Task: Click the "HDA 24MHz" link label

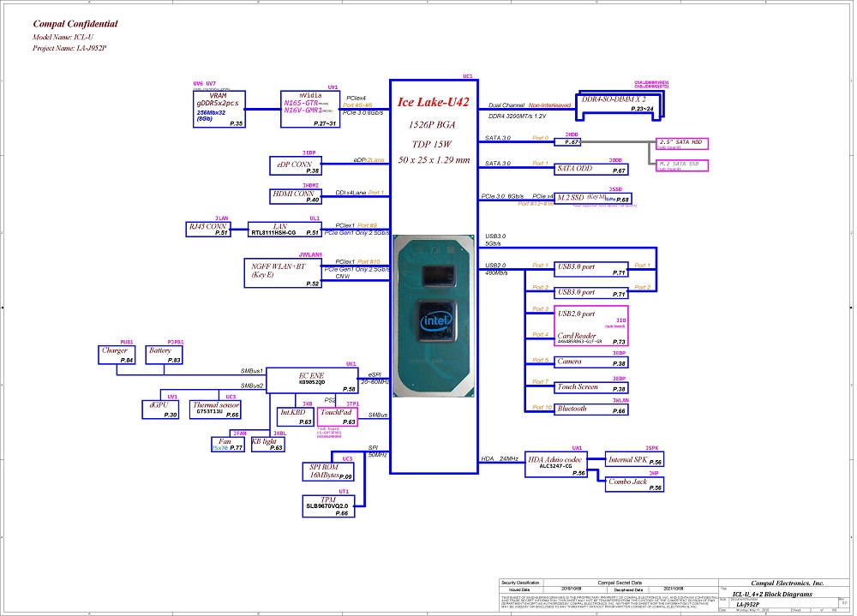Action: (500, 458)
